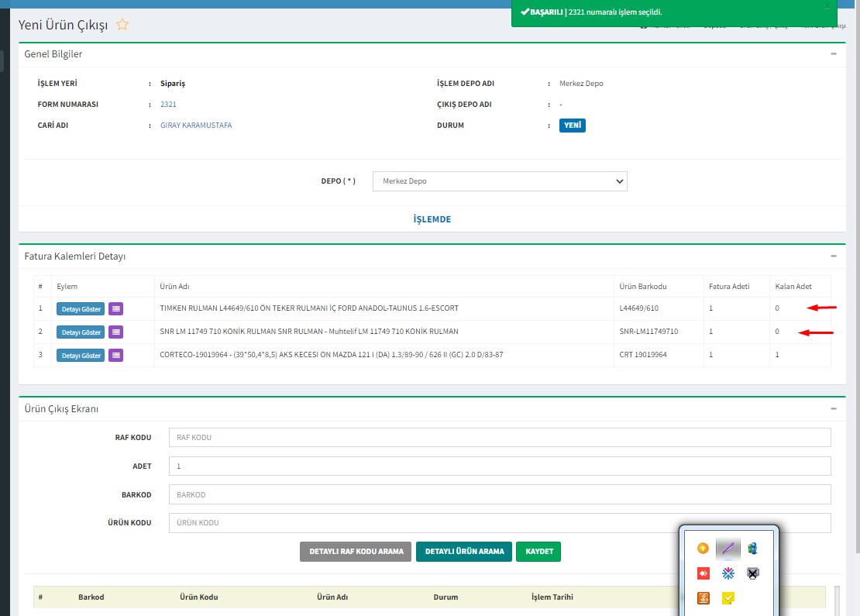Open the DEPO dropdown showing Merkez Depo
860x616 pixels.
click(x=500, y=181)
